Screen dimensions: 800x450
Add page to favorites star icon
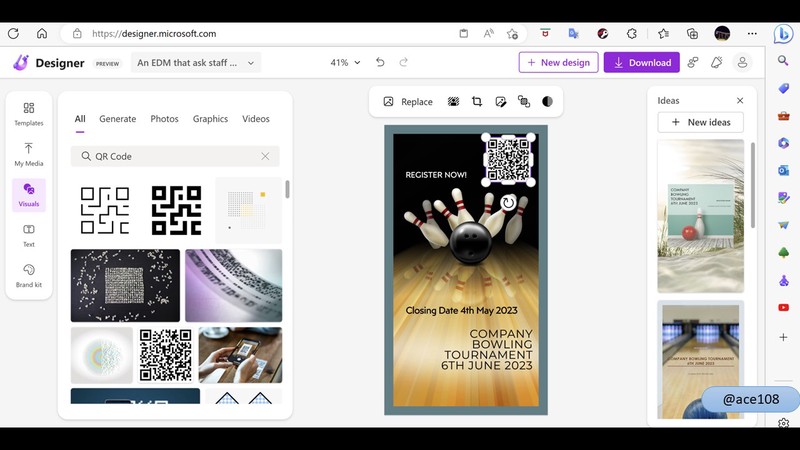pyautogui.click(x=512, y=34)
